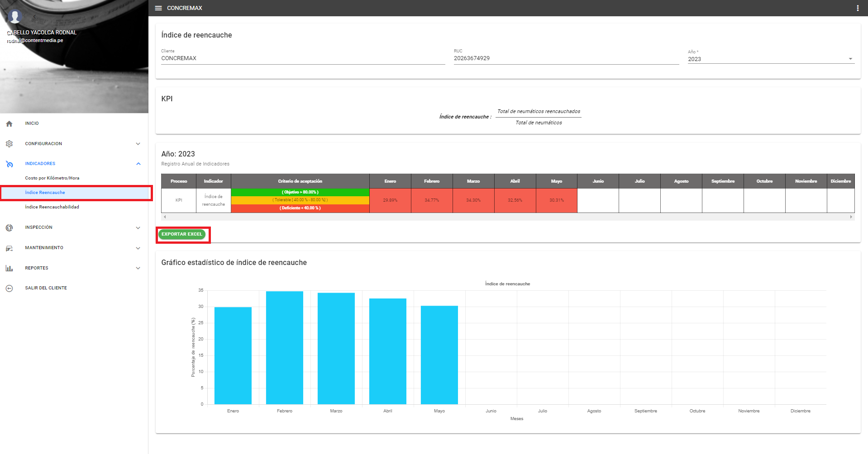Open Costo por Kilómetro/Hora page
Viewport: 868px width, 454px height.
52,178
